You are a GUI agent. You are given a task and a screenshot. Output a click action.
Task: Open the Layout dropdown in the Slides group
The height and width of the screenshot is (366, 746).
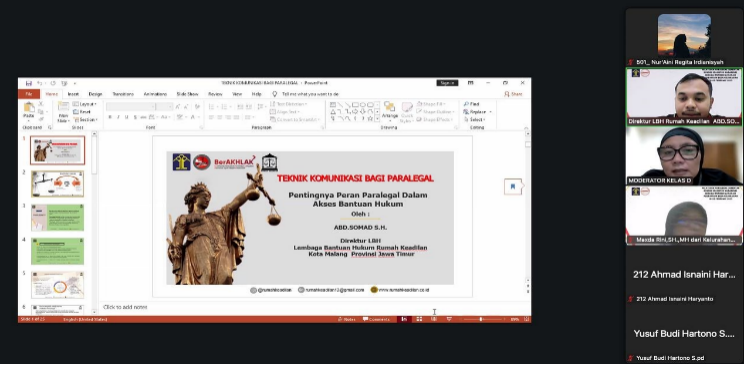point(85,104)
